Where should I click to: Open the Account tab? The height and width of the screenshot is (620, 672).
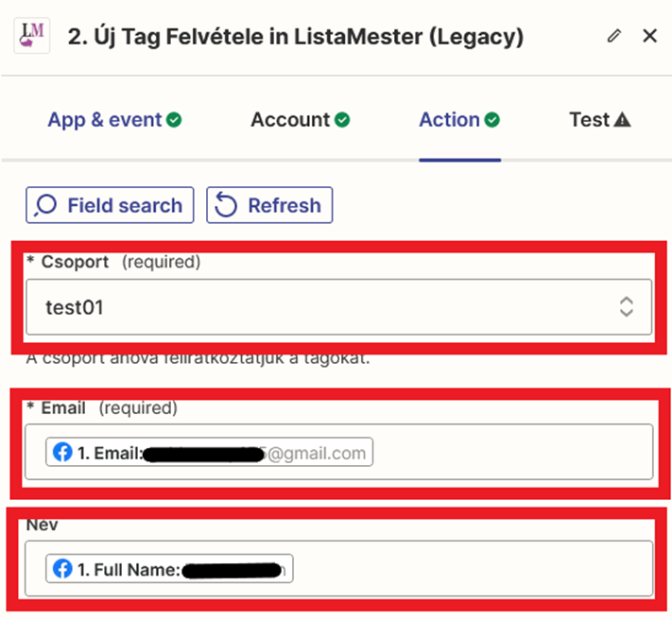(300, 119)
